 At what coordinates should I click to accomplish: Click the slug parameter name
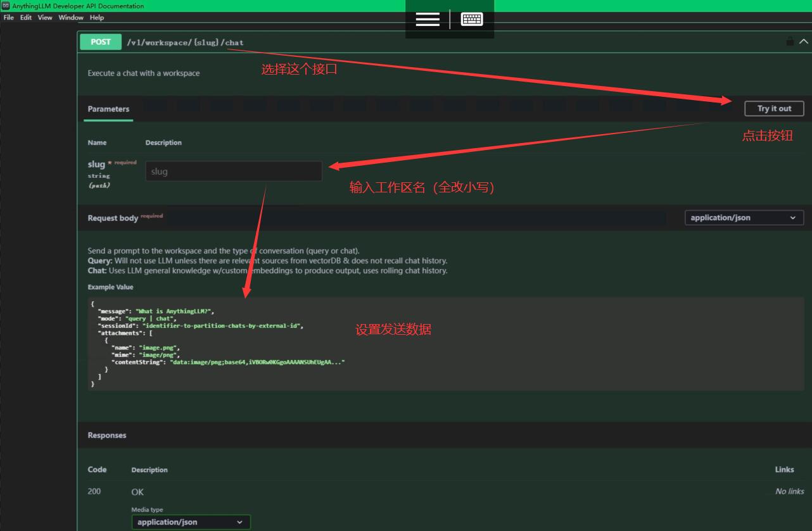pos(96,164)
